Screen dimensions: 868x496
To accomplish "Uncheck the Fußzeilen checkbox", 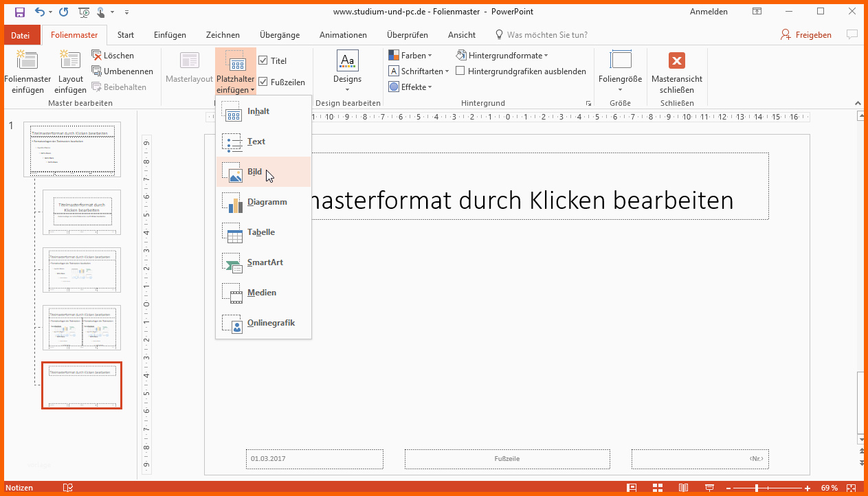I will point(263,82).
